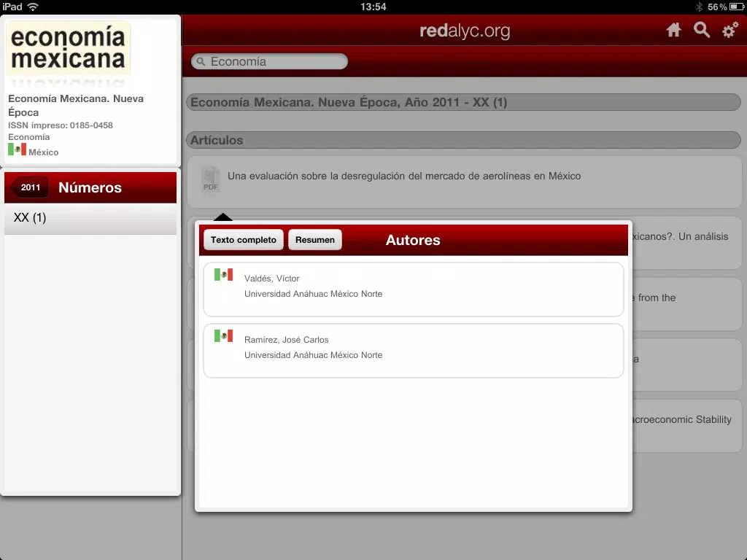Image resolution: width=747 pixels, height=560 pixels.
Task: Tap Universidad Anáhuac México Norte under Valdés
Action: (313, 295)
